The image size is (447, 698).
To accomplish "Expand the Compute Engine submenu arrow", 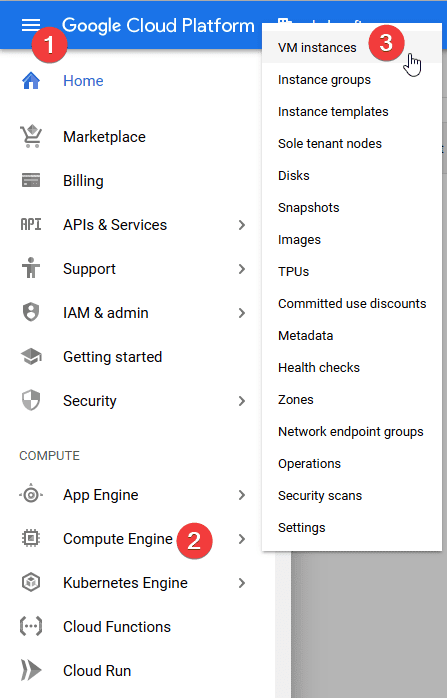I will 242,539.
